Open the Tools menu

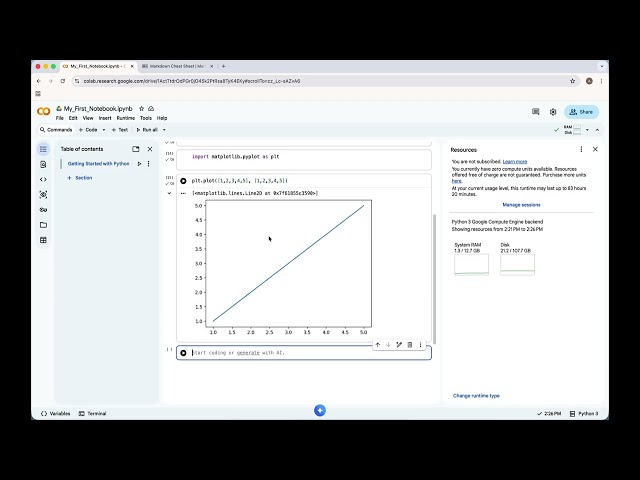pyautogui.click(x=146, y=118)
